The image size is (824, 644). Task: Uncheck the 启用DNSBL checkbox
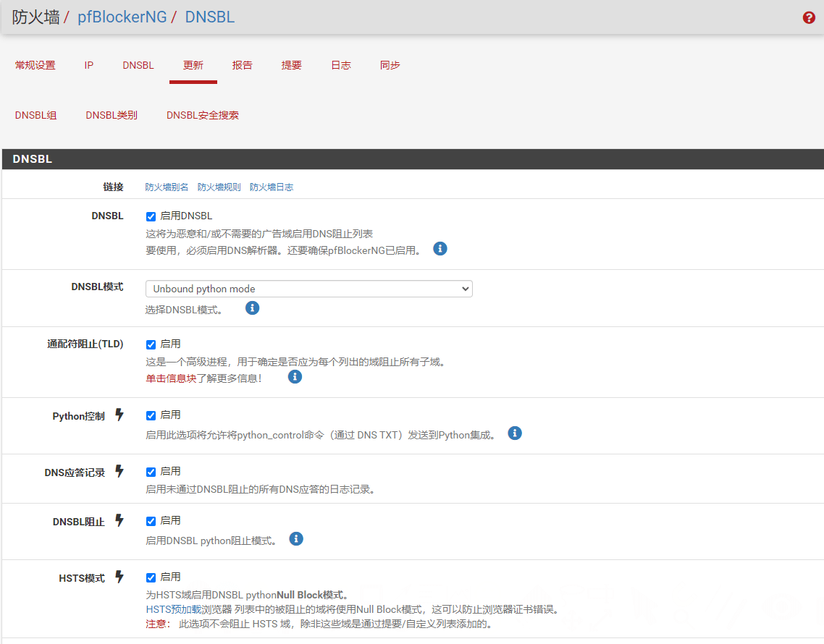(x=151, y=216)
